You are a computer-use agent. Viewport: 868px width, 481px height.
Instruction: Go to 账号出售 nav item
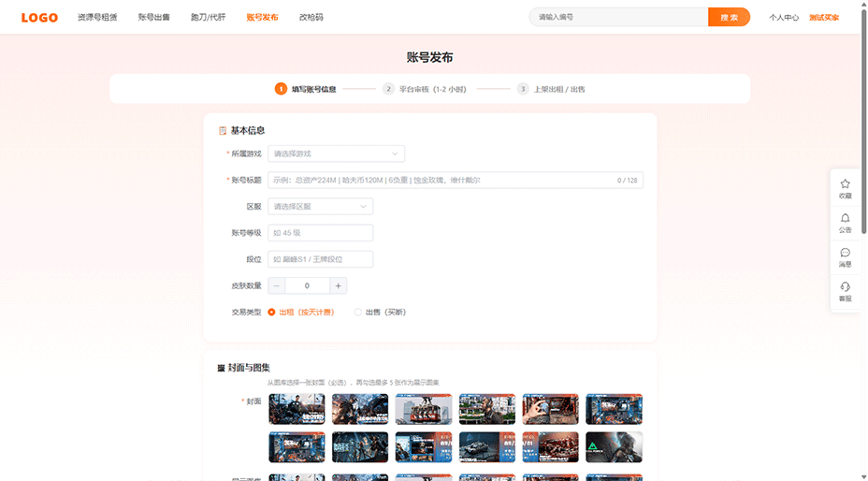(x=154, y=17)
